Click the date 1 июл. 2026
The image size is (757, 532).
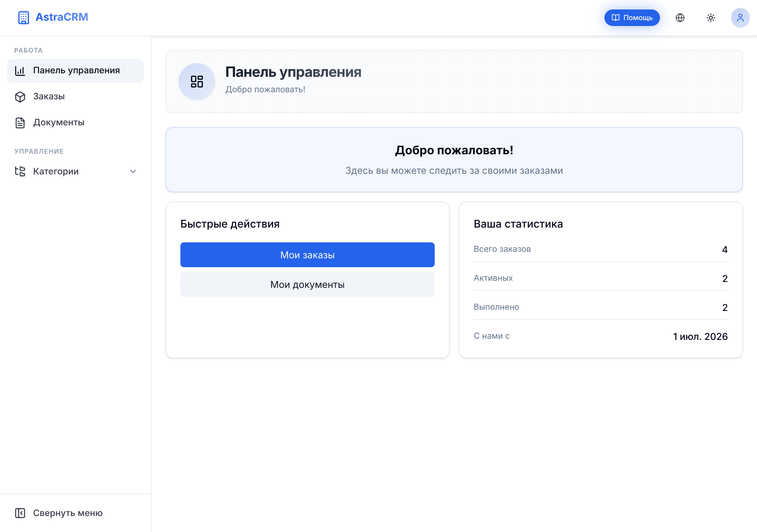pyautogui.click(x=700, y=336)
